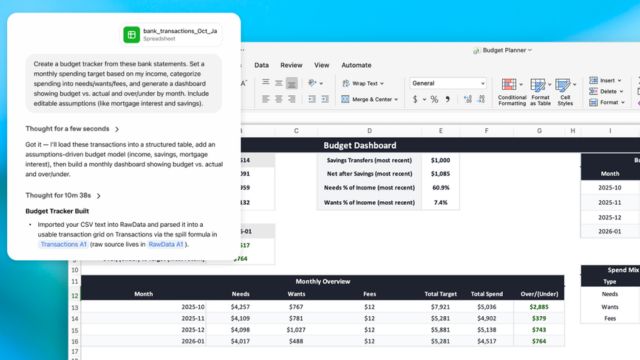The image size is (640, 360).
Task: Click the Increase Decimal icon
Action: point(468,99)
